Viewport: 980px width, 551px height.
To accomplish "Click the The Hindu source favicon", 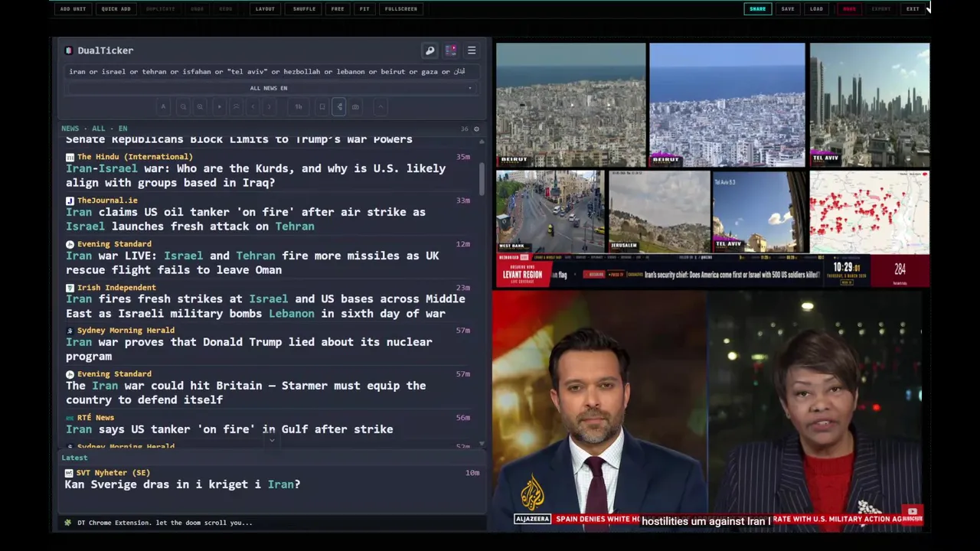I will tap(70, 157).
